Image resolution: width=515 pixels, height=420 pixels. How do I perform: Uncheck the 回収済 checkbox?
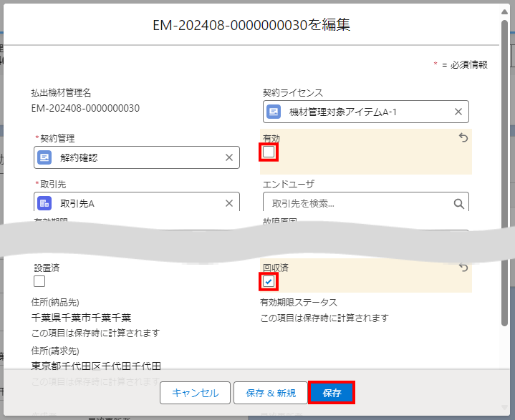point(269,281)
